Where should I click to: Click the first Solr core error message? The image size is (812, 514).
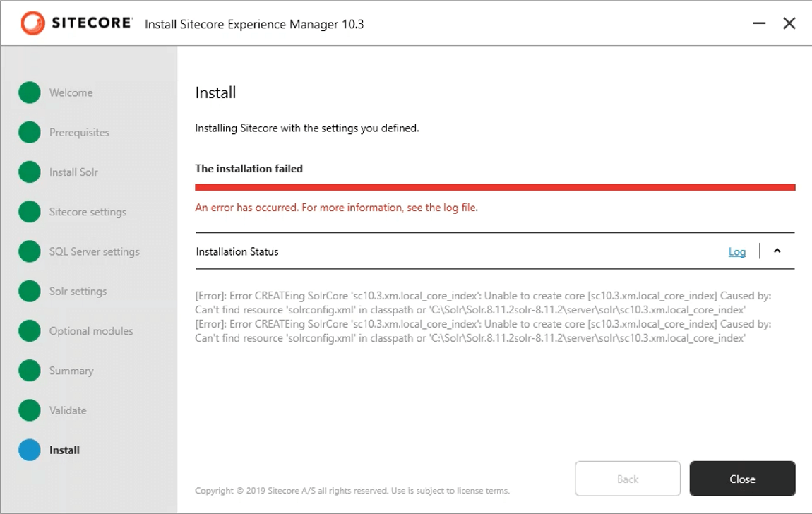coord(483,301)
